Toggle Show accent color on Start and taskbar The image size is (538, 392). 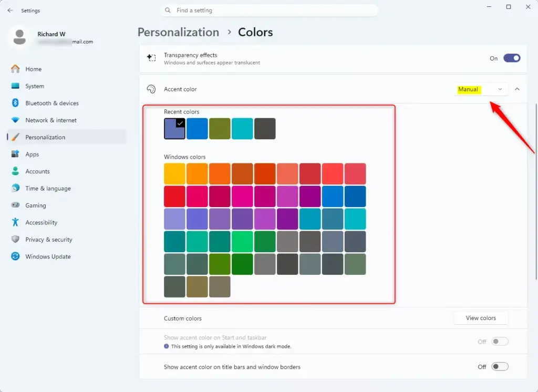tap(500, 342)
